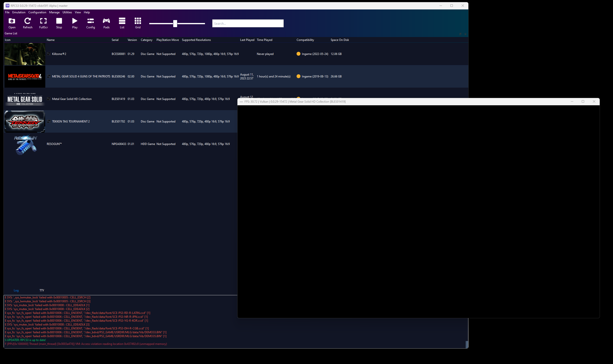
Task: Open the File menu
Action: [7, 12]
